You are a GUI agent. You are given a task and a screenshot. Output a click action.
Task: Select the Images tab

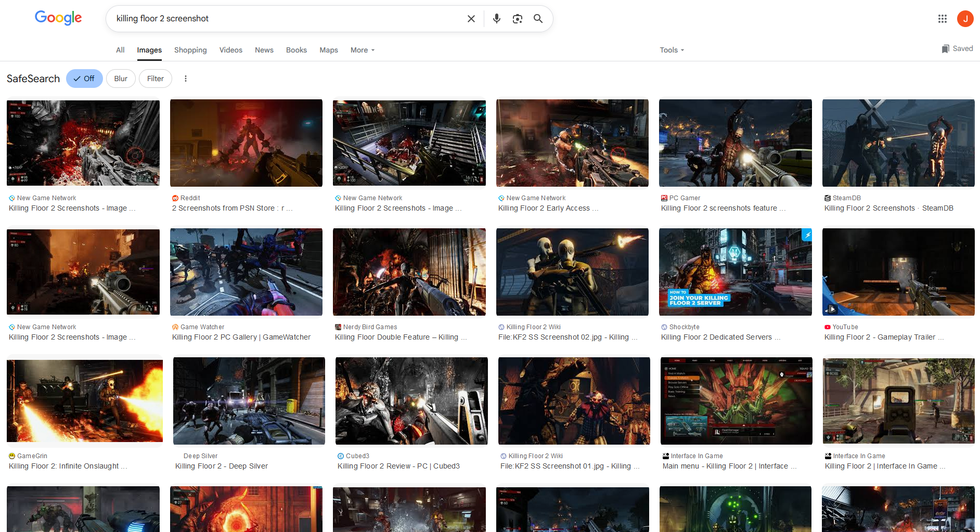tap(149, 50)
